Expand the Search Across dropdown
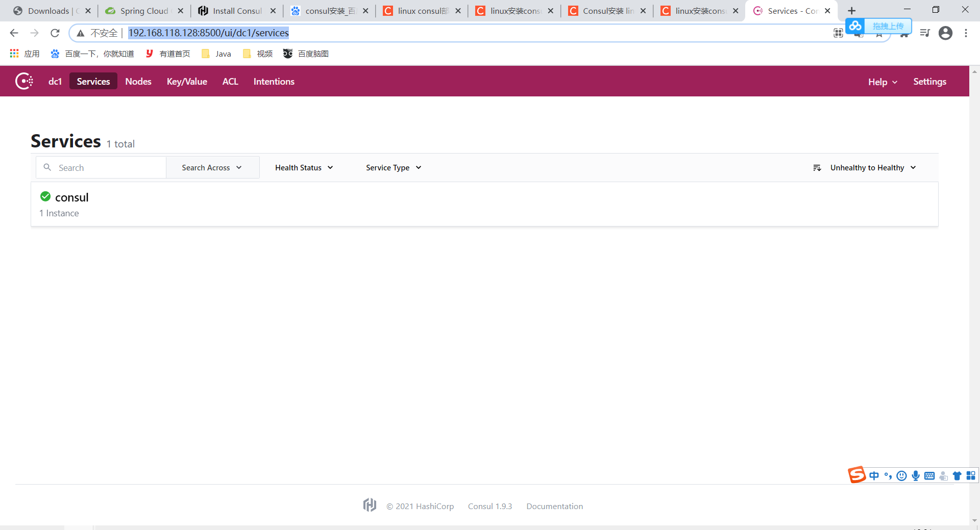Screen dimensions: 980x530 [212, 167]
